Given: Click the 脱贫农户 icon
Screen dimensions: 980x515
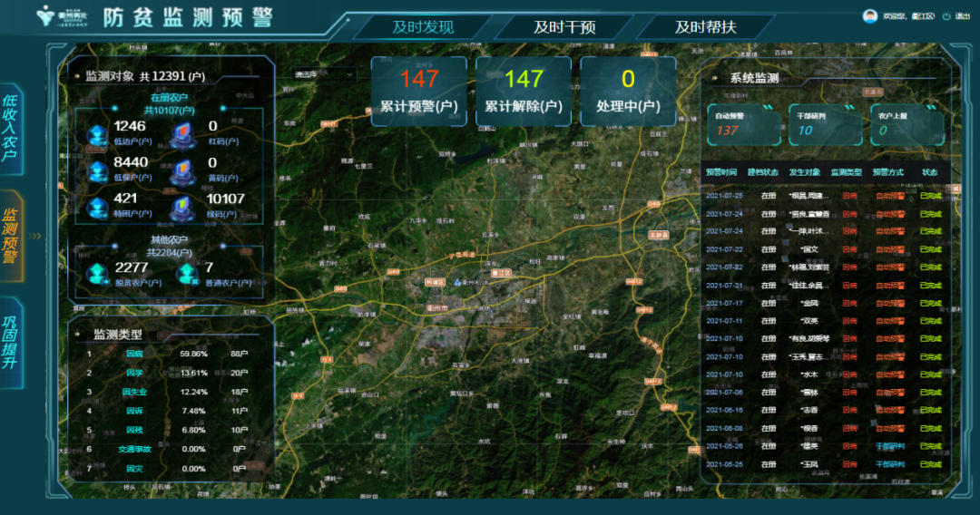Looking at the screenshot, I should 97,274.
